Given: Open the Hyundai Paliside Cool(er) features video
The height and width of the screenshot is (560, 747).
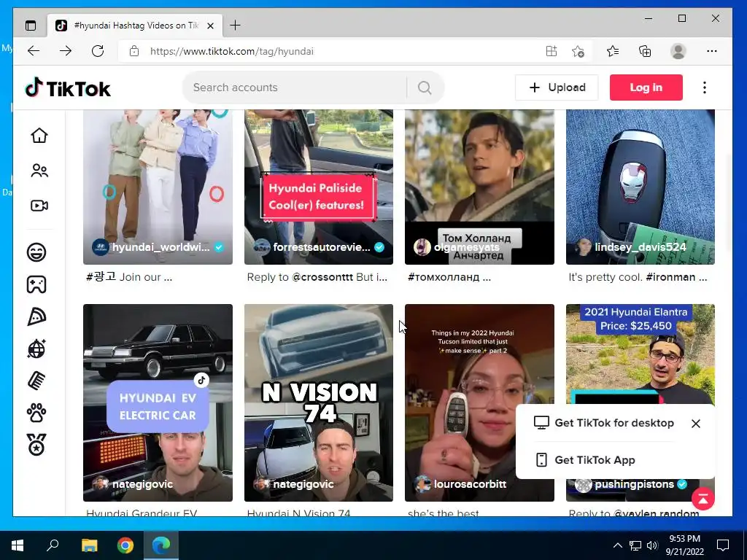Looking at the screenshot, I should 319,187.
